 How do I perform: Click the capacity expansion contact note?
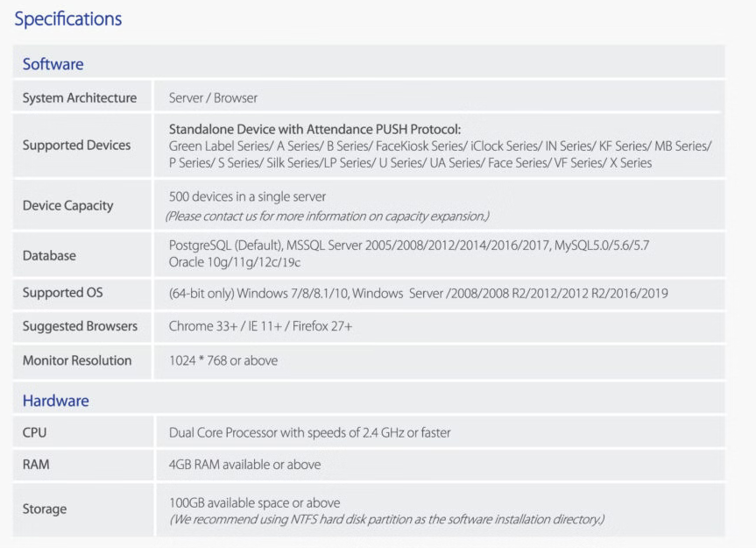327,216
